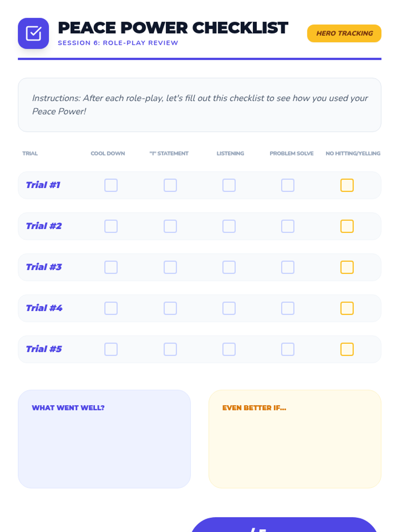Click the Peace Power Checklist title

point(173,28)
